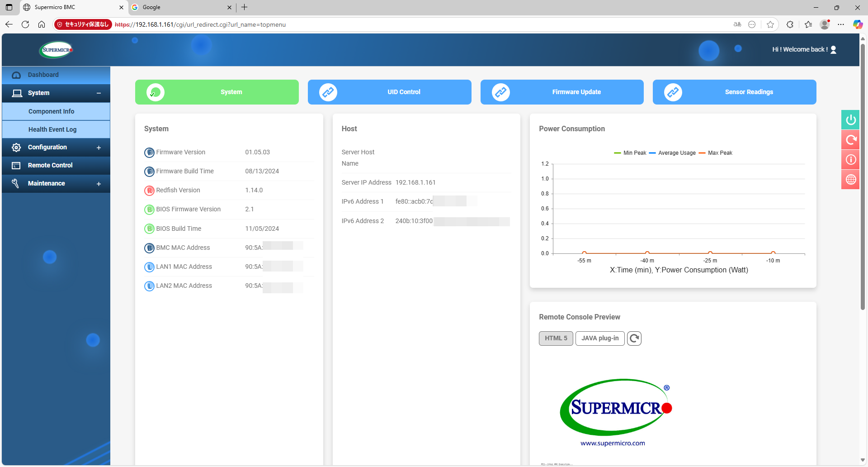Select HTML 5 console option
This screenshot has width=868, height=467.
[x=556, y=338]
